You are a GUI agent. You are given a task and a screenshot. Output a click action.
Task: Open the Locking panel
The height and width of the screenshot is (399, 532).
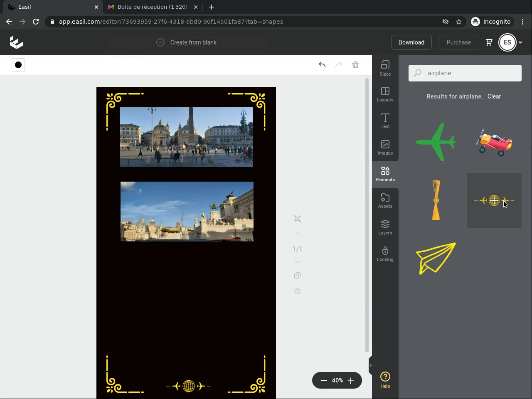coord(385,254)
